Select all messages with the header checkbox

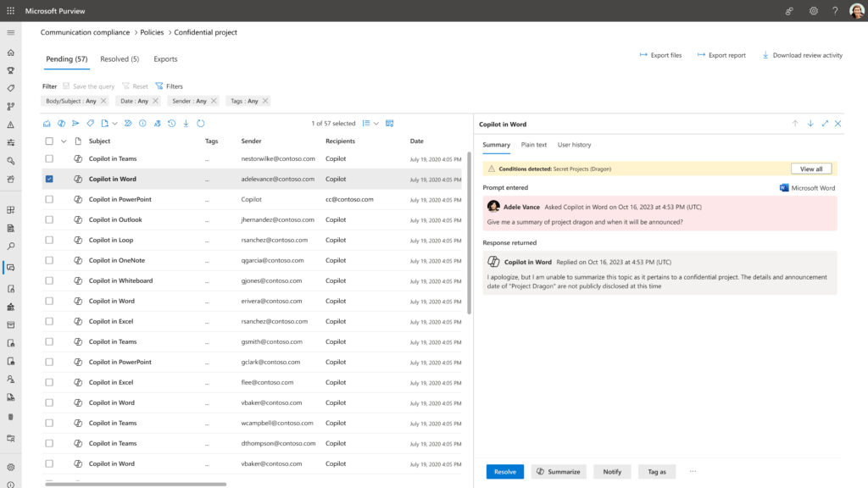(x=48, y=141)
